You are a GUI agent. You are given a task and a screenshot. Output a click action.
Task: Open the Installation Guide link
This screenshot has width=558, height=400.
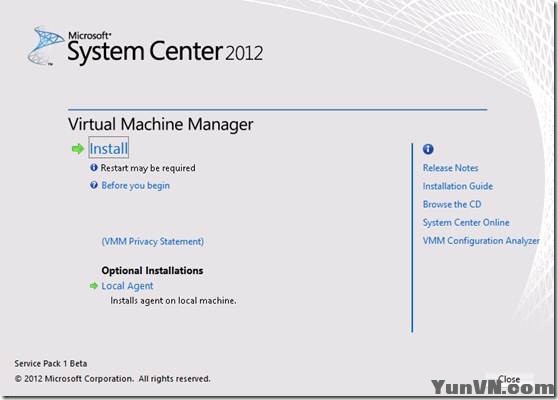pos(458,186)
